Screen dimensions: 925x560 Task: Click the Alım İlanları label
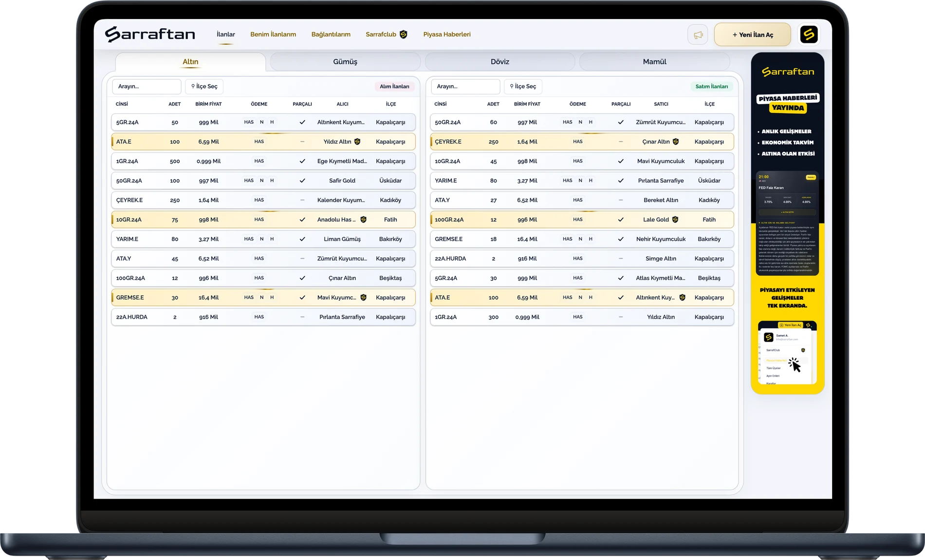[x=394, y=87]
